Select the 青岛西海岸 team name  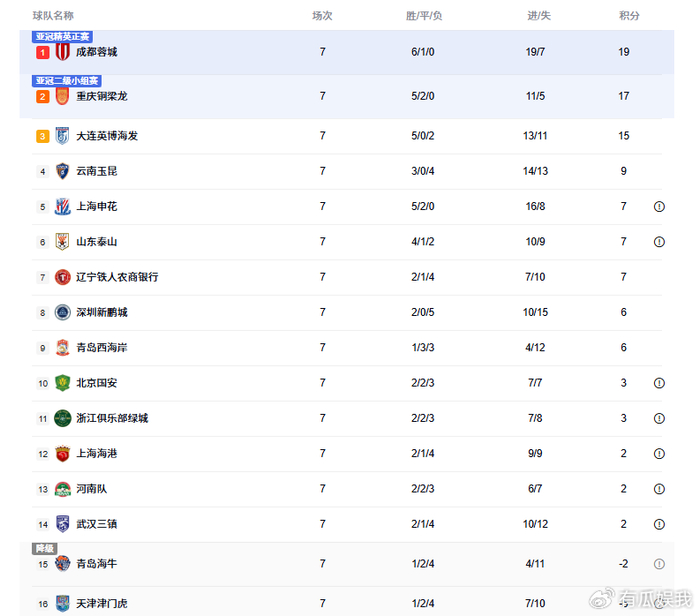tap(102, 348)
